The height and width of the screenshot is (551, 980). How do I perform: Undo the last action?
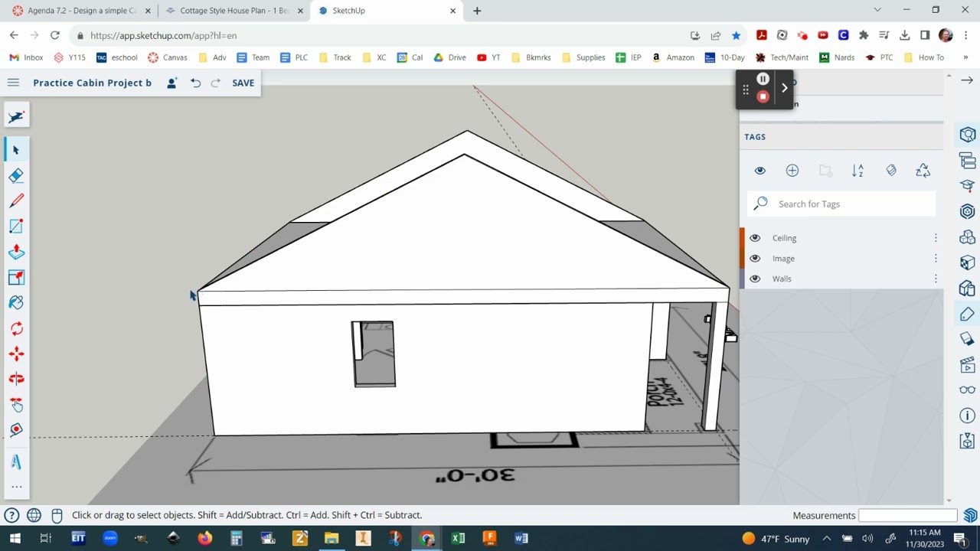tap(195, 83)
